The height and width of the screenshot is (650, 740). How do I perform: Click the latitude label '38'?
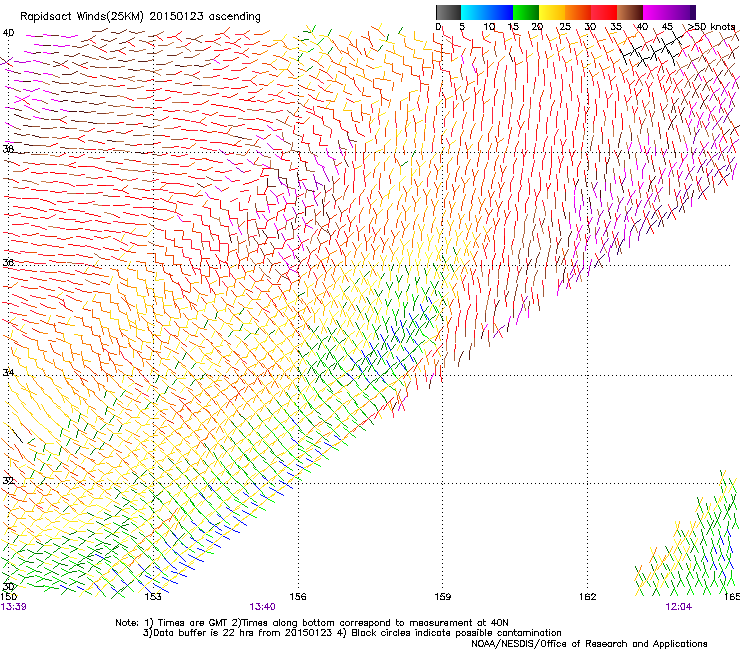pyautogui.click(x=8, y=148)
